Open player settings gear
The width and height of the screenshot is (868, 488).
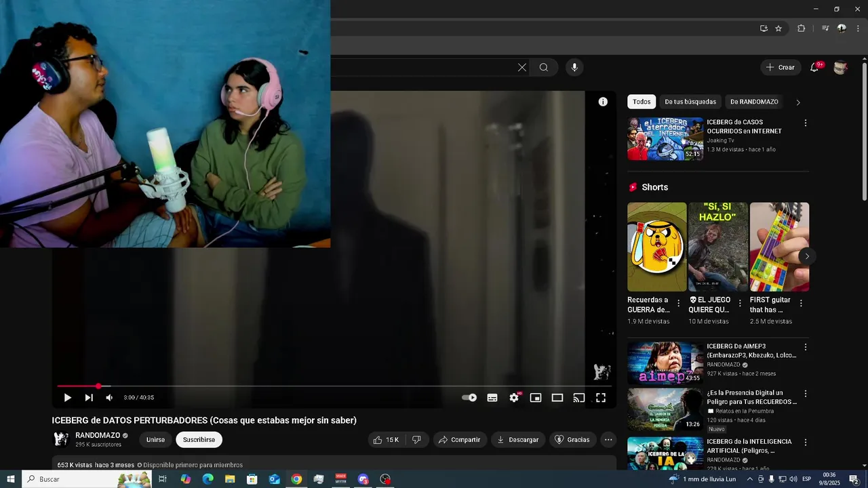point(514,398)
